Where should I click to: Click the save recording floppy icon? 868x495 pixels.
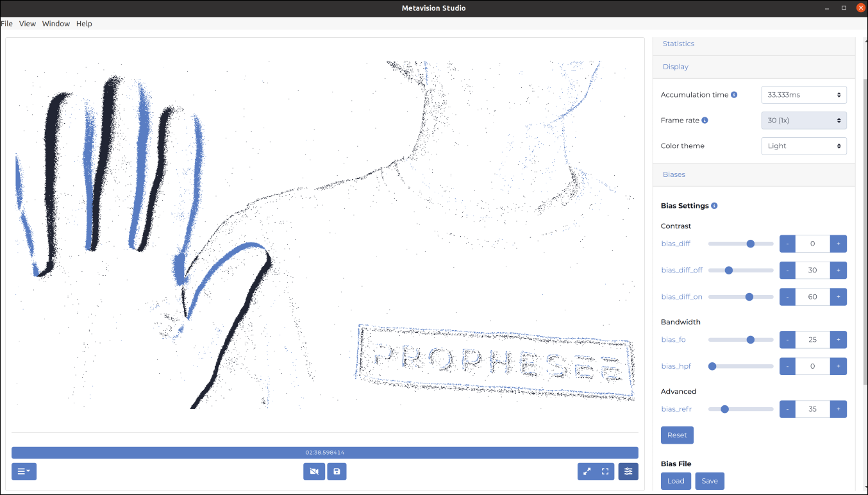(x=337, y=472)
